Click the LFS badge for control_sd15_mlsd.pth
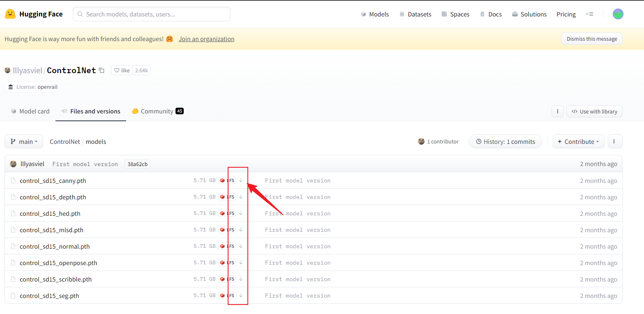 [x=227, y=230]
